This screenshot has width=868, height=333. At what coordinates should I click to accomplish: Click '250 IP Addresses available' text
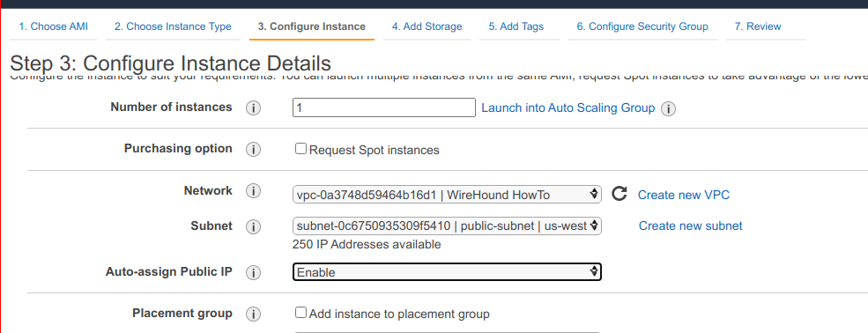(367, 244)
